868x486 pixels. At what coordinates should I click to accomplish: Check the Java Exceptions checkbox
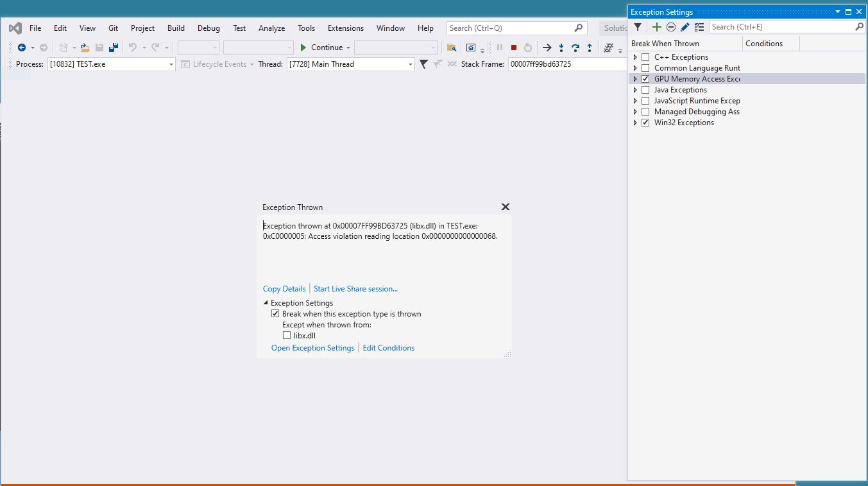(645, 90)
